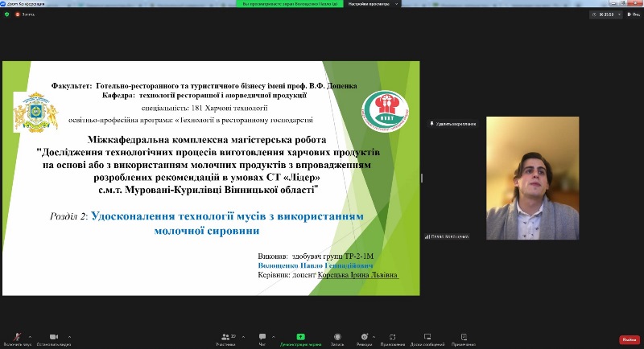Unmute the microphone in Zoom toolbar
Viewport: 644px width, 349px height.
(x=17, y=337)
